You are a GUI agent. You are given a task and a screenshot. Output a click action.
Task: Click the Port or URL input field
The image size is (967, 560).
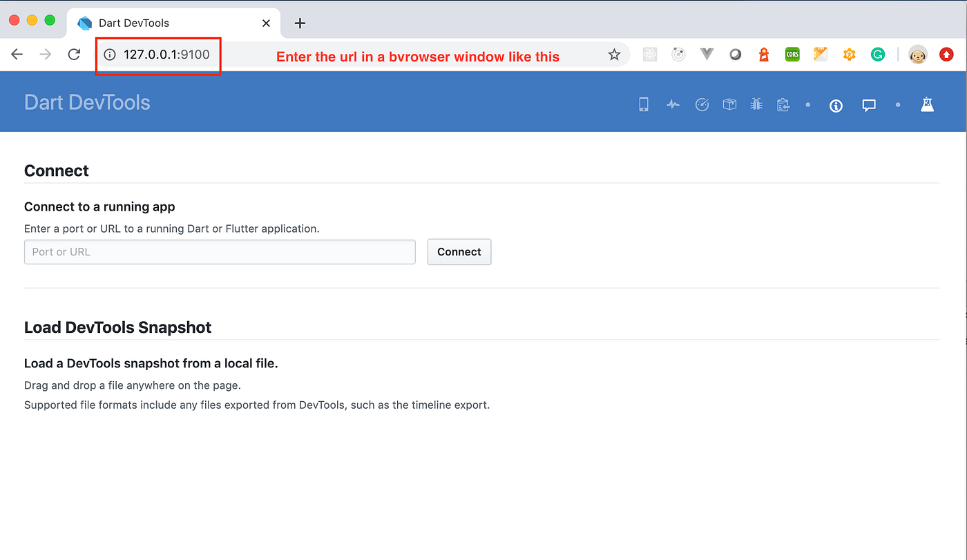pyautogui.click(x=220, y=251)
